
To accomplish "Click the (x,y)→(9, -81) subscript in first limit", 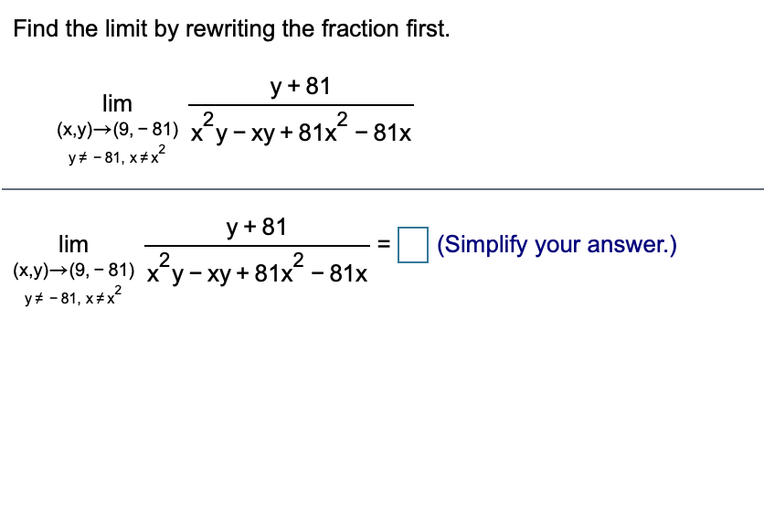I will point(117,128).
